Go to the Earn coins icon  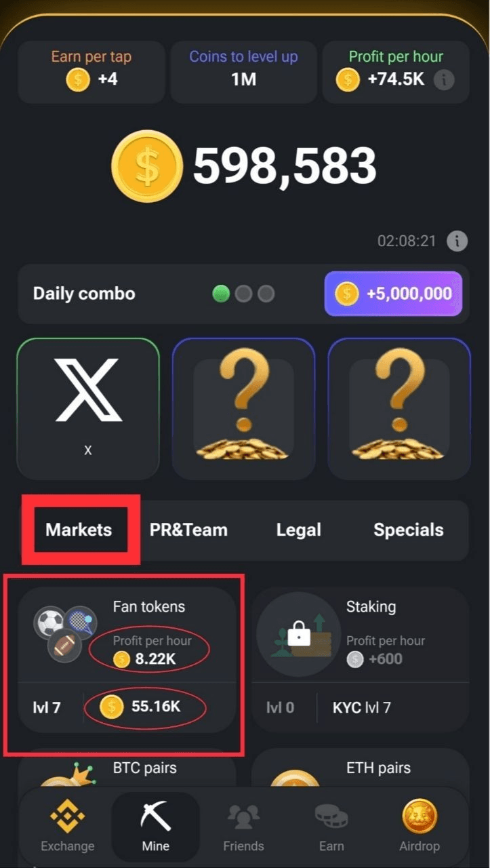coord(331,816)
